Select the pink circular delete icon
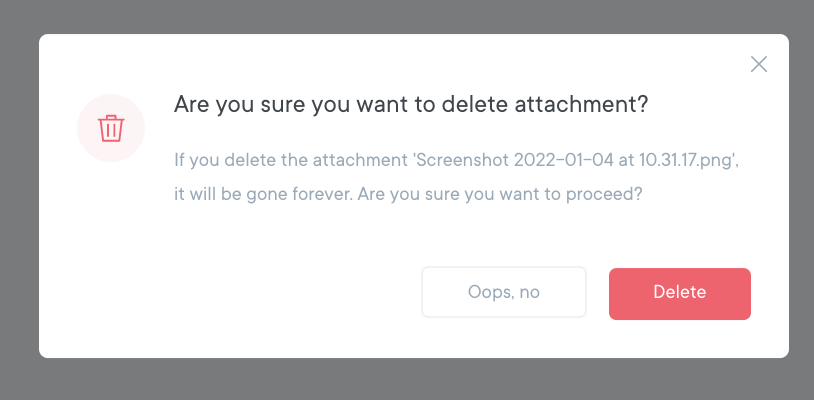The height and width of the screenshot is (400, 814). (111, 128)
